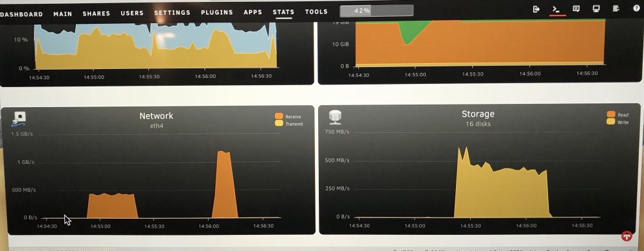Screen dimensions: 644x251
Task: Click the "10 GiB" axis label
Action: click(340, 44)
